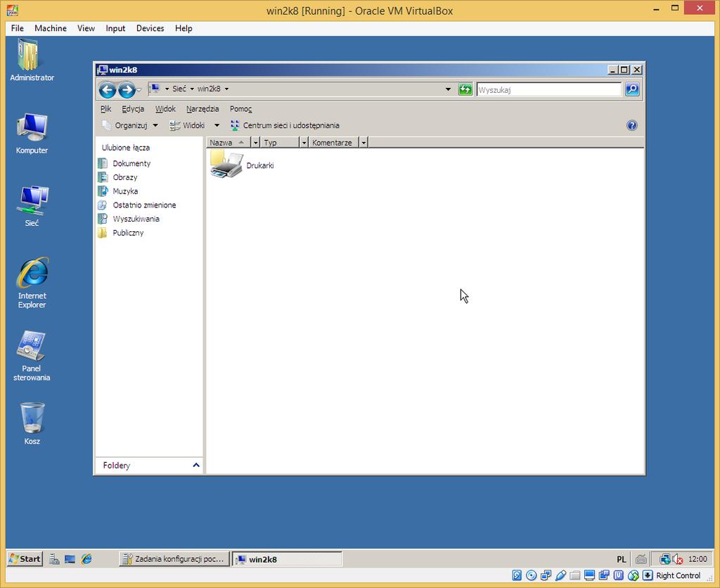
Task: Click the Komentarze column header
Action: tap(333, 143)
